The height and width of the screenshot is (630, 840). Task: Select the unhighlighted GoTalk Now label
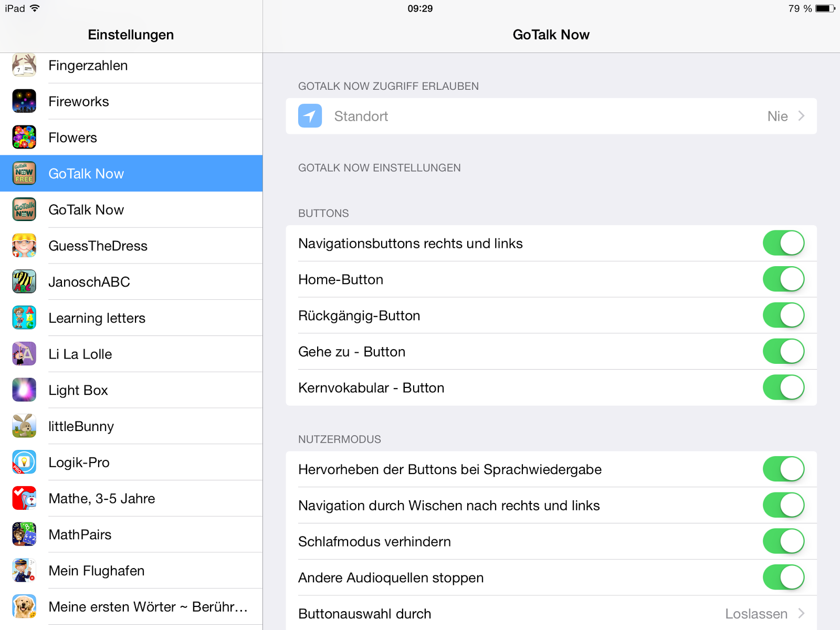pyautogui.click(x=86, y=210)
